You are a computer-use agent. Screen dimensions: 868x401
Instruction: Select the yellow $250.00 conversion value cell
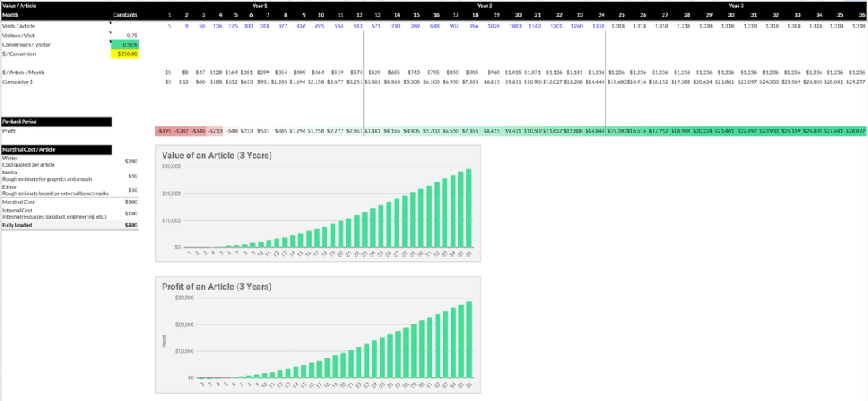click(125, 54)
